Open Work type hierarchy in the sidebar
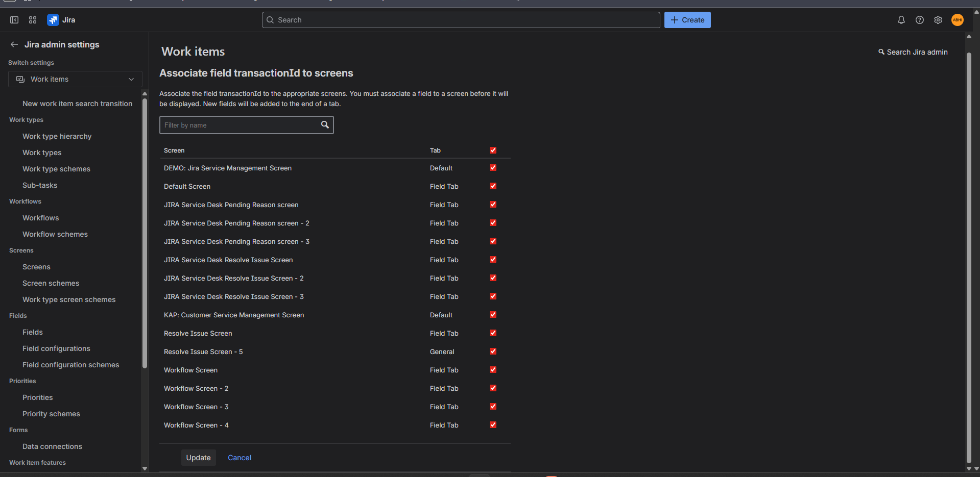The image size is (980, 477). (x=57, y=136)
